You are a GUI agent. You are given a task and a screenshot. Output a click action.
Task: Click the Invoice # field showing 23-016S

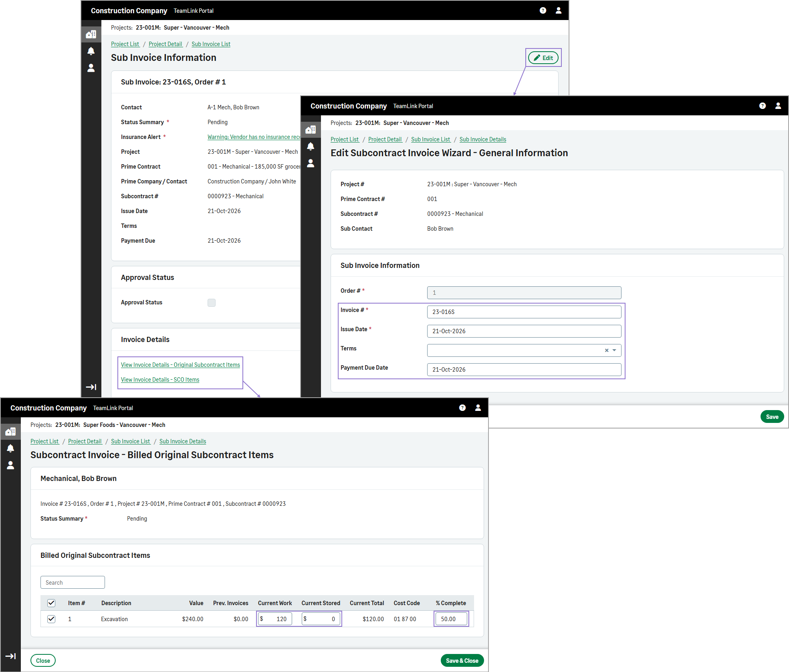(x=524, y=312)
